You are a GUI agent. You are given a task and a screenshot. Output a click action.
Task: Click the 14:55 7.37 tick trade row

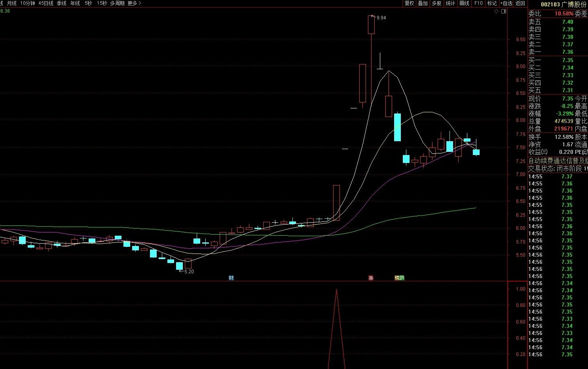point(551,176)
